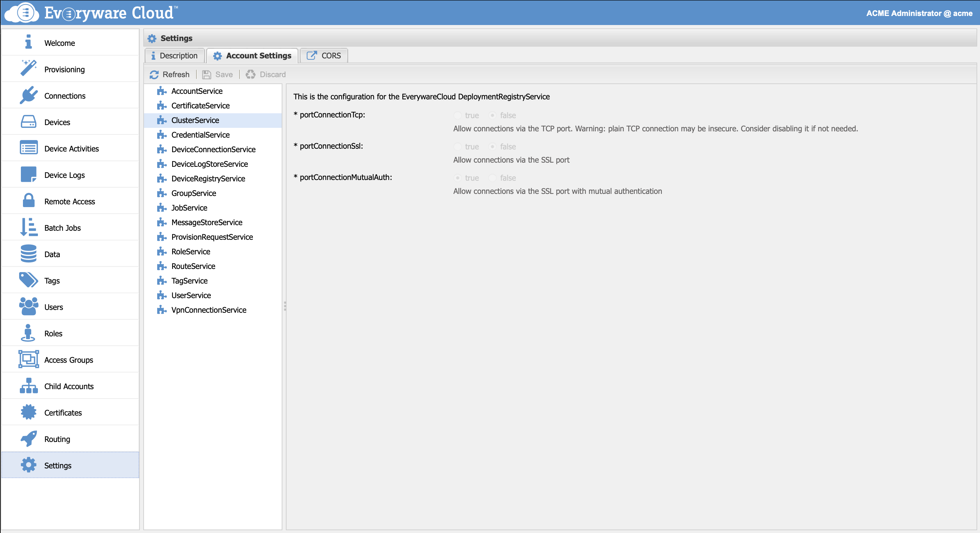The height and width of the screenshot is (533, 980).
Task: Set portConnectionMutualAuth to false
Action: pos(492,178)
